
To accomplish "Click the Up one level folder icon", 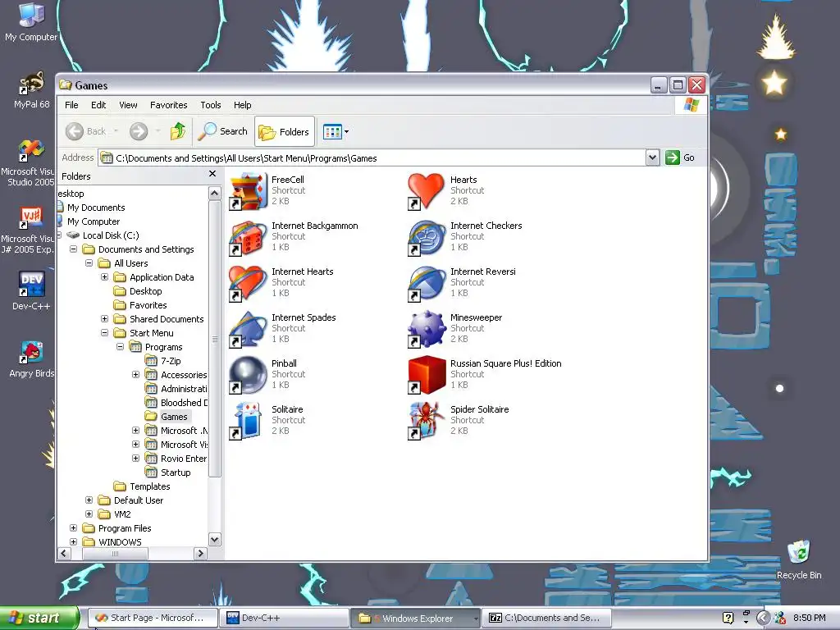I will (x=177, y=131).
